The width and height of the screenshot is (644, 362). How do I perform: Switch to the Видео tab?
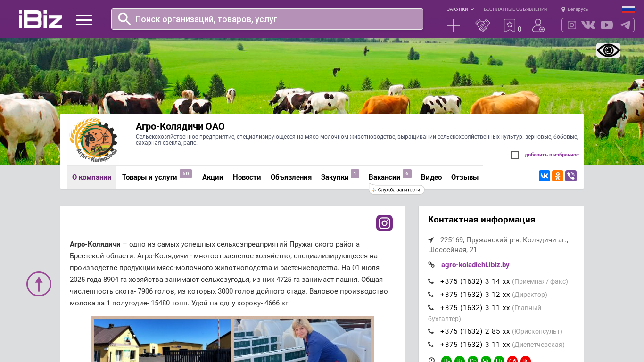click(x=431, y=177)
